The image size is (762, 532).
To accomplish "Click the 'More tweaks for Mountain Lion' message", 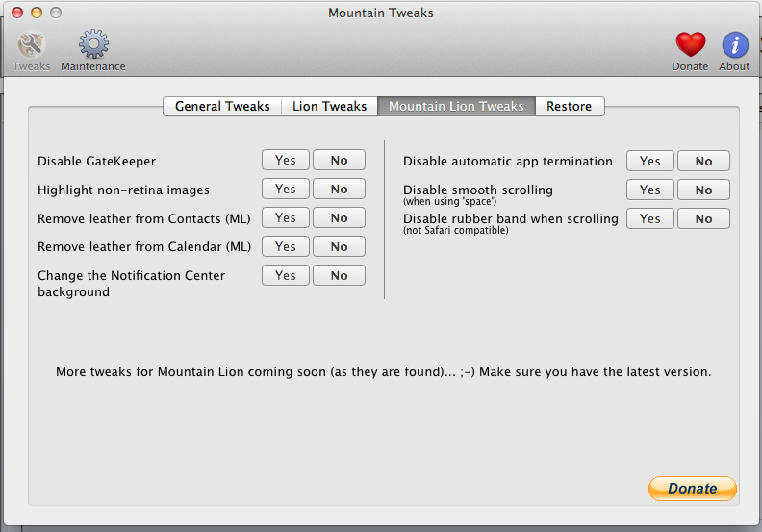I will 384,371.
